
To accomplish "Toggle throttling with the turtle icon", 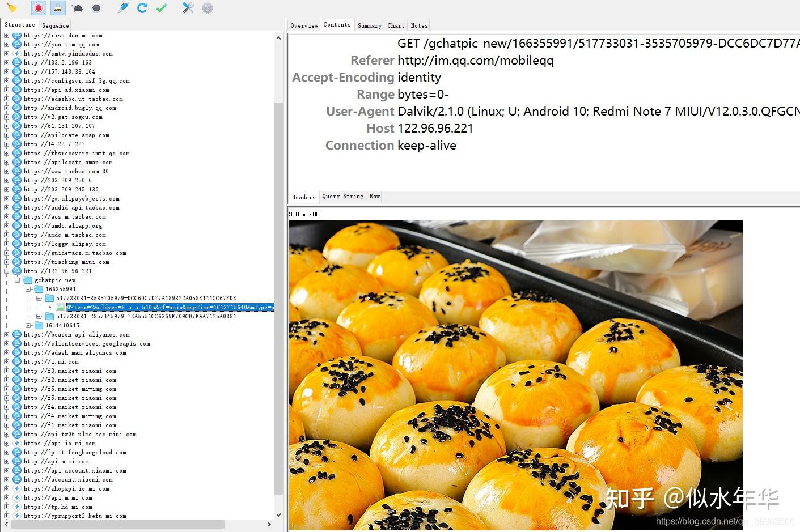I will (x=78, y=8).
